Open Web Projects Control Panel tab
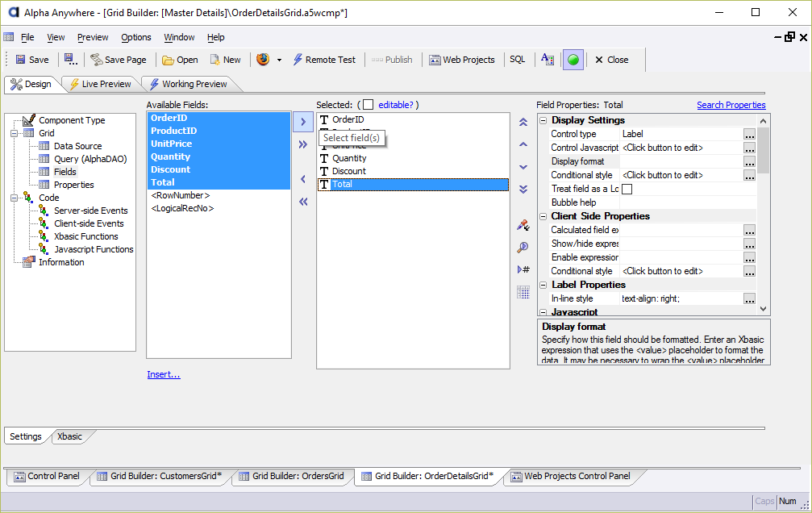Image resolution: width=812 pixels, height=513 pixels. click(571, 476)
